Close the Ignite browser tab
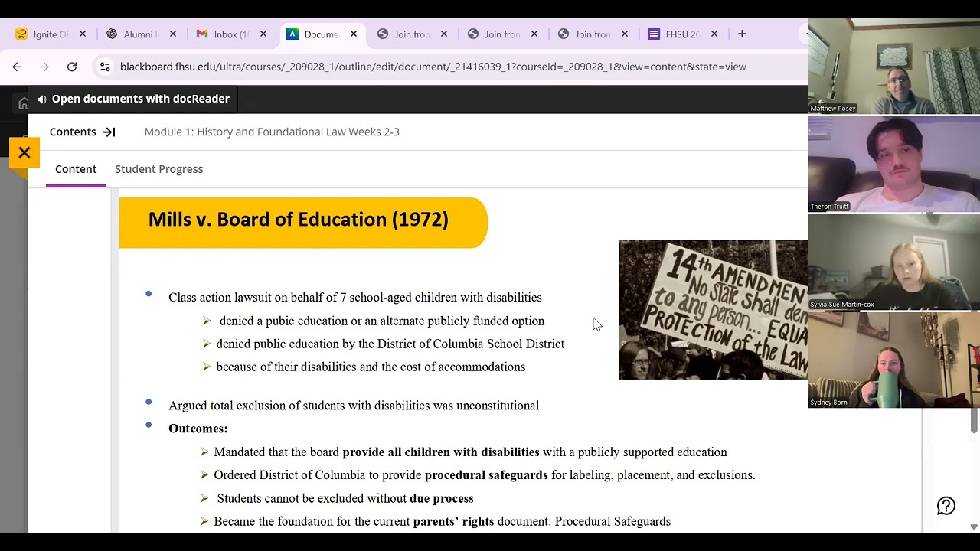980x551 pixels. [x=83, y=34]
